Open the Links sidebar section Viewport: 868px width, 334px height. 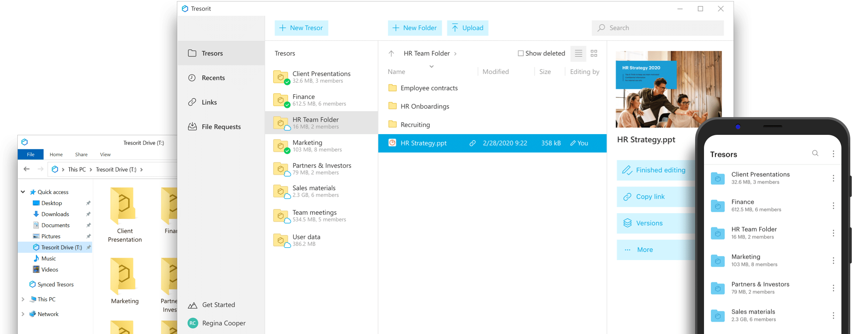(x=221, y=102)
